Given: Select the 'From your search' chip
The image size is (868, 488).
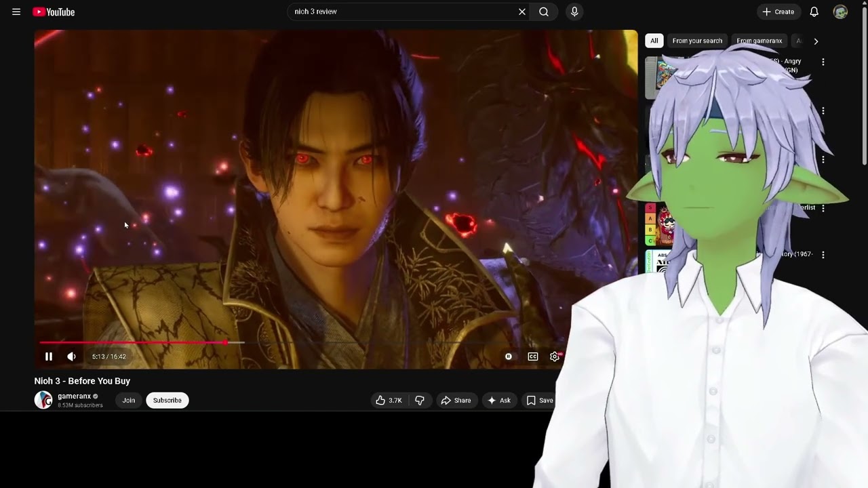Looking at the screenshot, I should [697, 41].
